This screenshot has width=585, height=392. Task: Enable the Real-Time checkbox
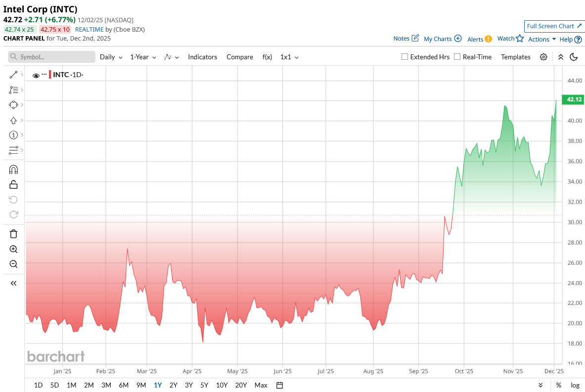click(457, 57)
